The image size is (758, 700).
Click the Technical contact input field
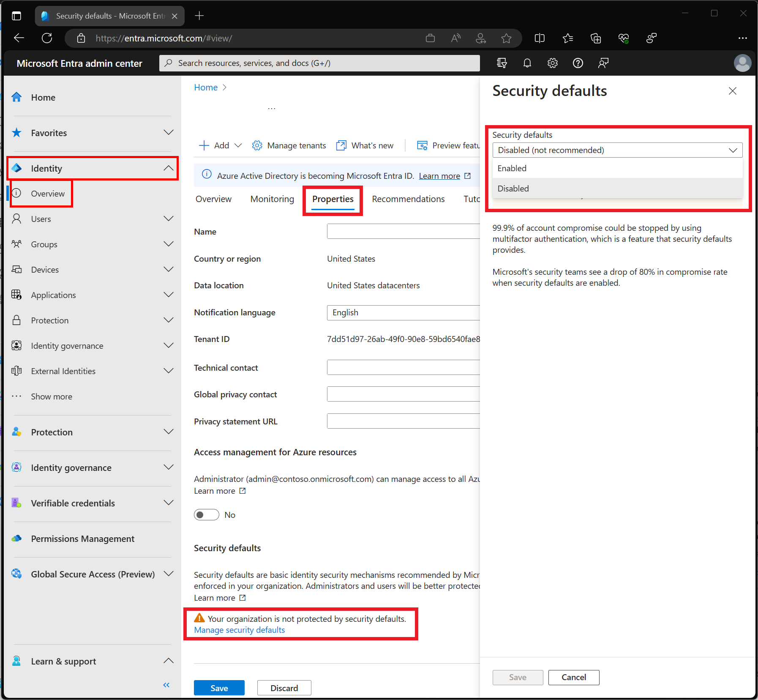pos(403,367)
